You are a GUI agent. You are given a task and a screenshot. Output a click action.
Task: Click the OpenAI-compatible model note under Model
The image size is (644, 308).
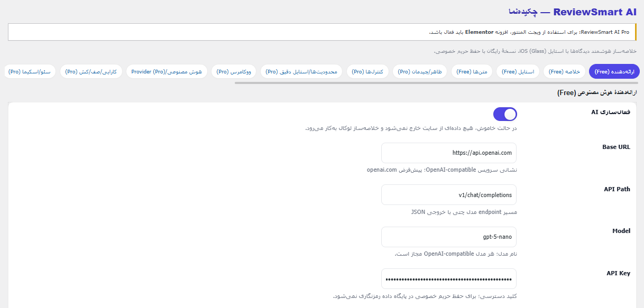pos(456,254)
